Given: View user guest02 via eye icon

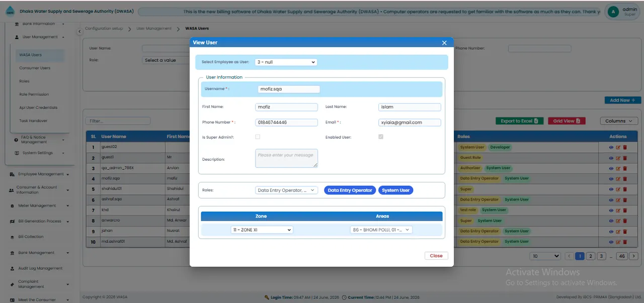Looking at the screenshot, I should coord(611,147).
